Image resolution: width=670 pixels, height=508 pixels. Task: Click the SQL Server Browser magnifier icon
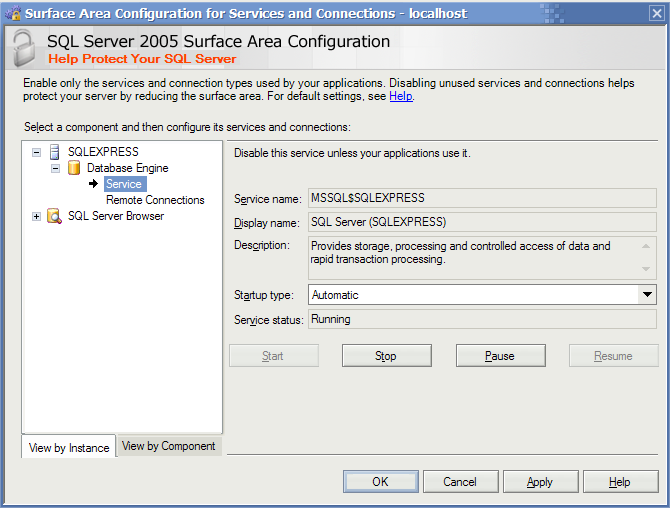click(x=54, y=216)
